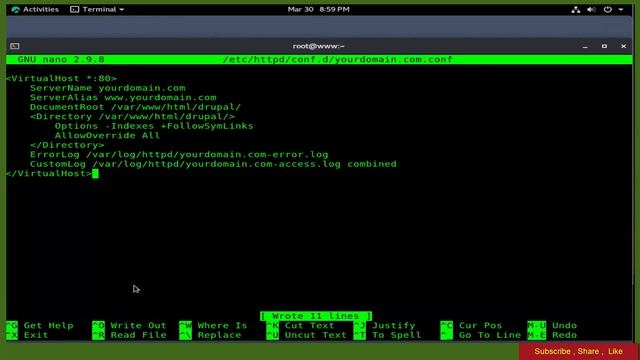
Task: Click the M-U Undo shortcut
Action: pos(552,326)
